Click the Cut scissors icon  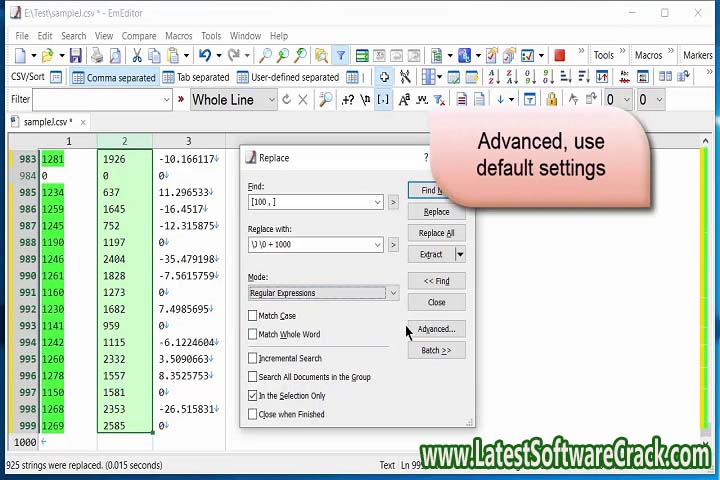[136, 56]
